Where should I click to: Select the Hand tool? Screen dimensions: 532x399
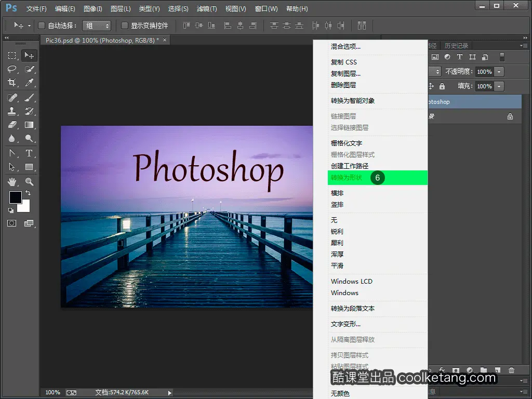click(12, 182)
